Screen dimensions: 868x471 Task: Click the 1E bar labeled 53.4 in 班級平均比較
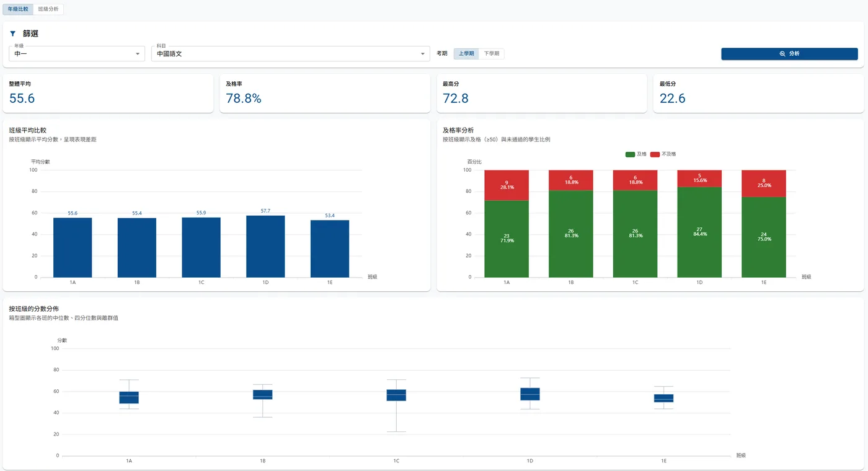[330, 249]
